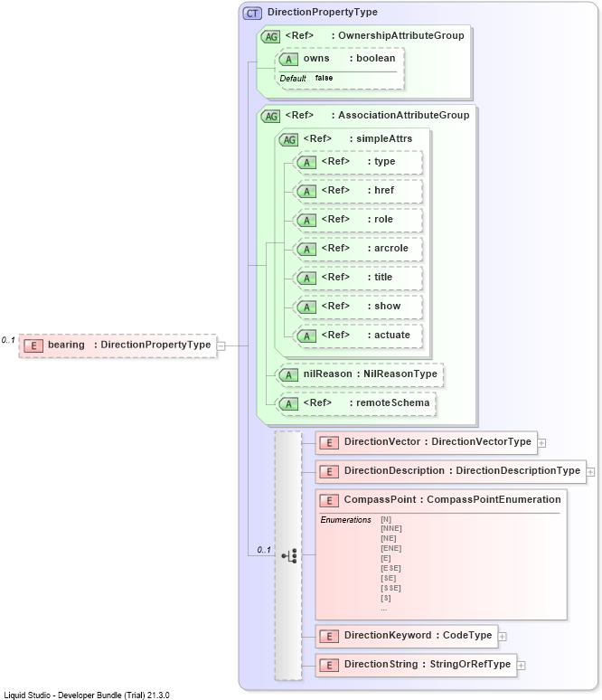Click the A icon of remoteSchema attribute
602x700 pixels.
(x=288, y=404)
